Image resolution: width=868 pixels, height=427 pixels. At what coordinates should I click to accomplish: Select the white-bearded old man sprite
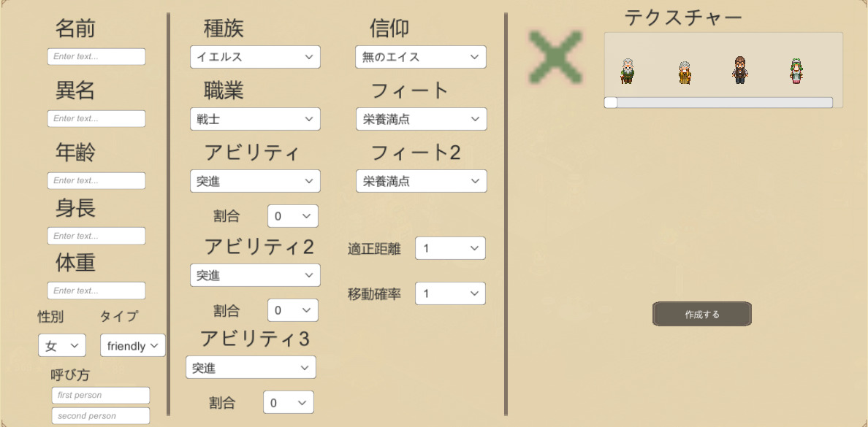pos(627,71)
